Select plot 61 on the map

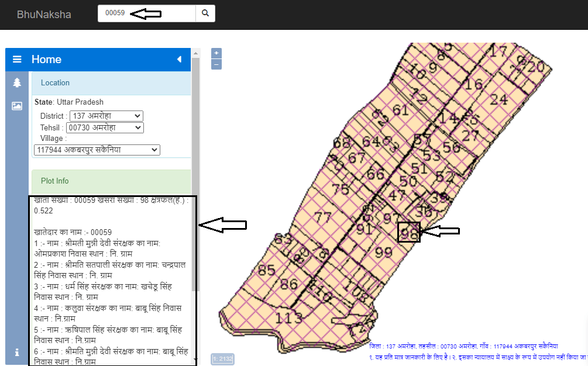(401, 110)
